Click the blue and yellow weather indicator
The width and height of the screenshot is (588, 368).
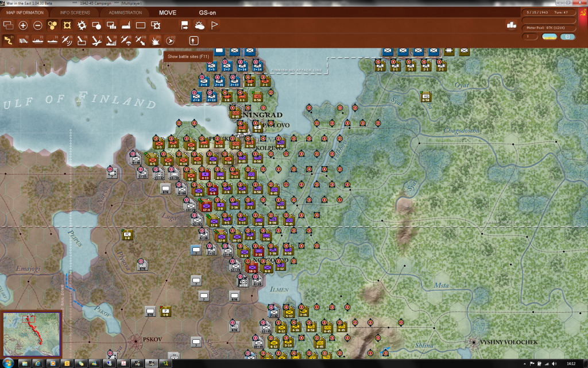pos(550,36)
